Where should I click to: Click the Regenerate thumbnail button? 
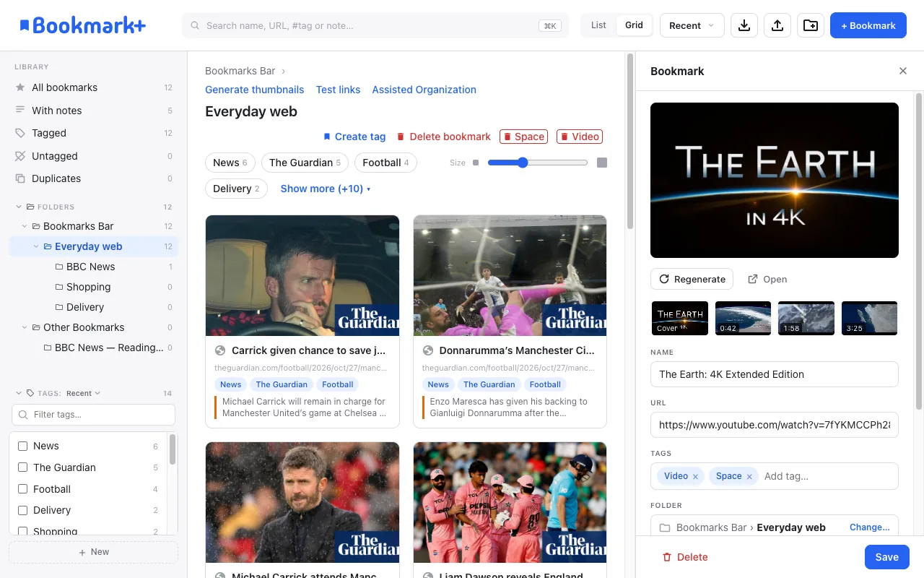[x=692, y=279]
